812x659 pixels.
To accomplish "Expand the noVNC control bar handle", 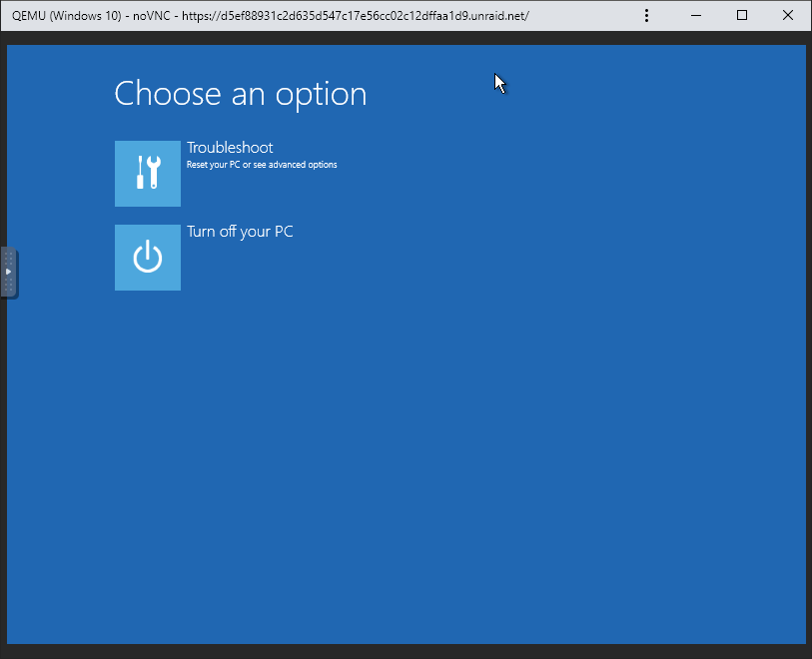I will pos(9,273).
